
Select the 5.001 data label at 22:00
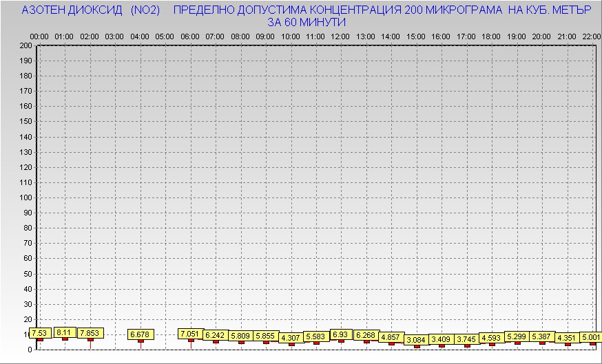coord(591,337)
